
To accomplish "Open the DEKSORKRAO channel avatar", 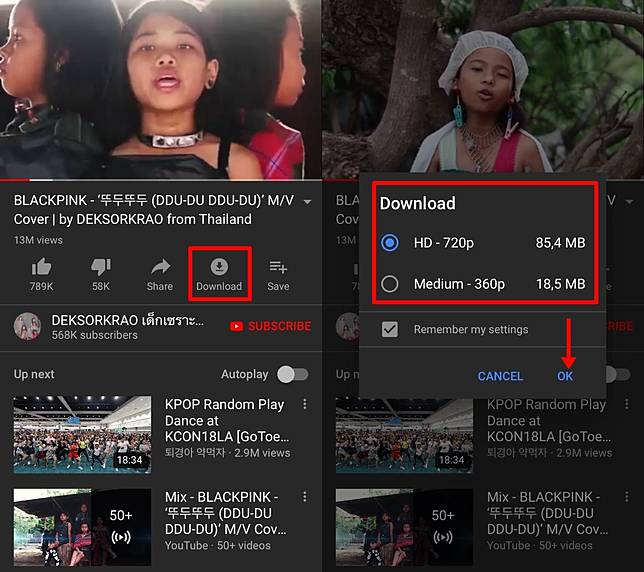I will (x=27, y=326).
